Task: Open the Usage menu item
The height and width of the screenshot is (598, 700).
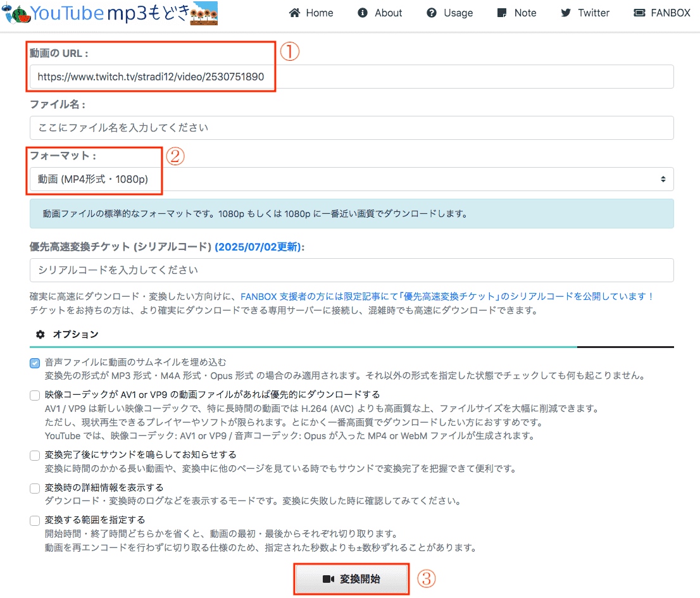Action: point(458,13)
